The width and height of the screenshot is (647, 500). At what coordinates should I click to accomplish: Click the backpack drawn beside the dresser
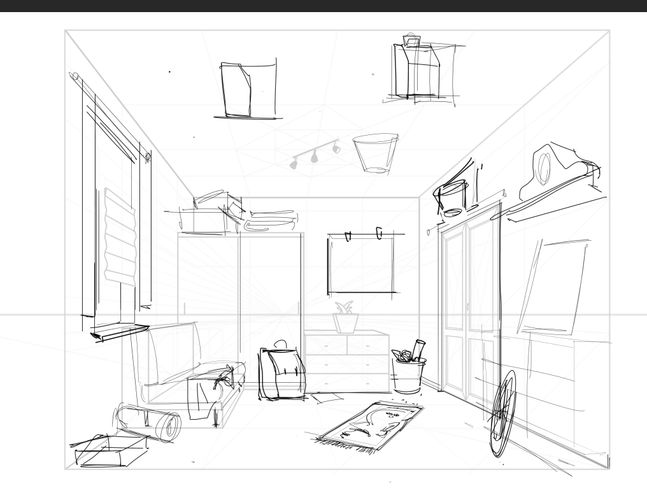(x=282, y=371)
